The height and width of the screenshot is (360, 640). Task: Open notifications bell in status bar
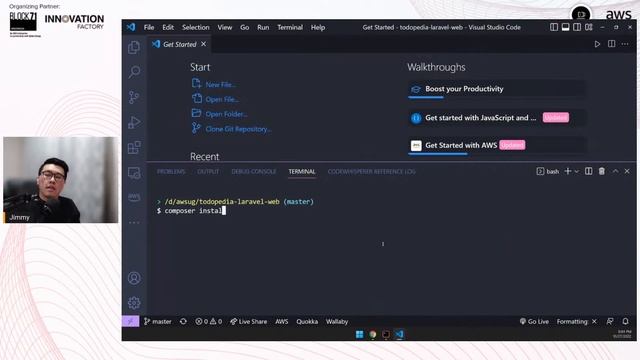[625, 322]
